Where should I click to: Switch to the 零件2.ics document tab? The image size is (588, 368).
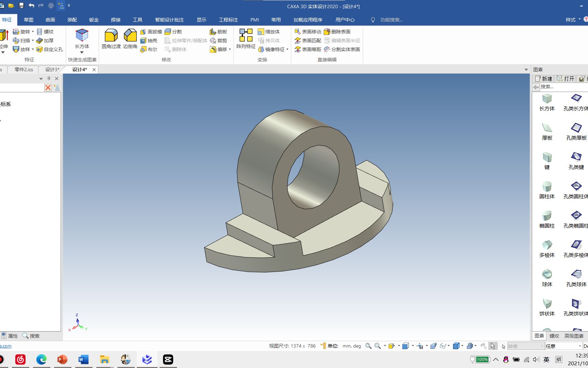point(24,70)
